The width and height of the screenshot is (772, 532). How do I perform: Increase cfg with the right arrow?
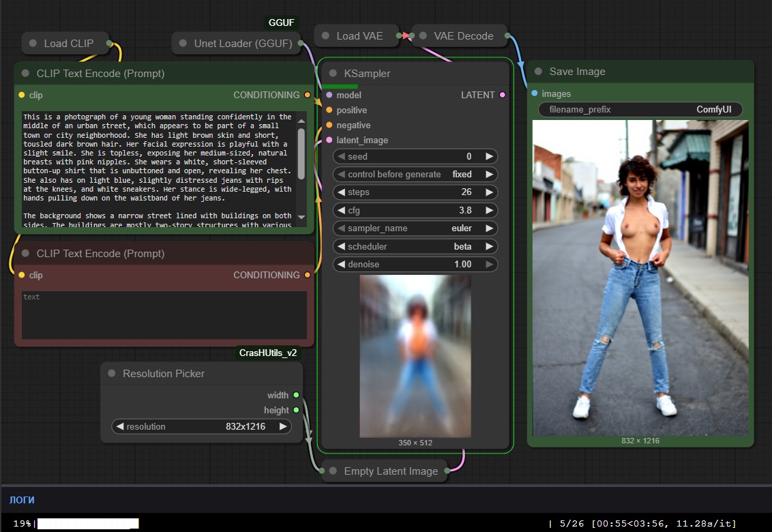[489, 210]
